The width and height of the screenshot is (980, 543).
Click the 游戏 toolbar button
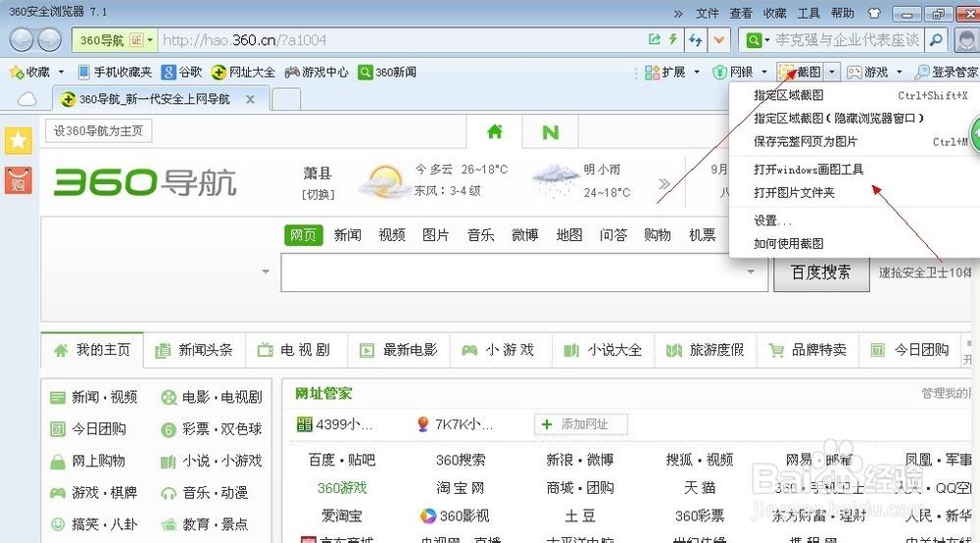[867, 72]
